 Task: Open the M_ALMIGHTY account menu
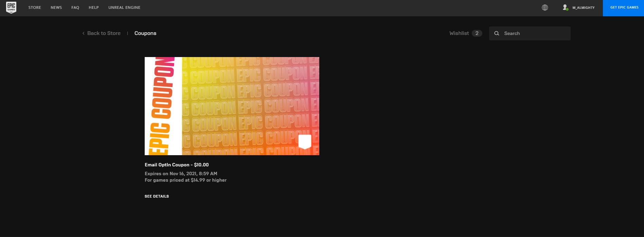583,7
